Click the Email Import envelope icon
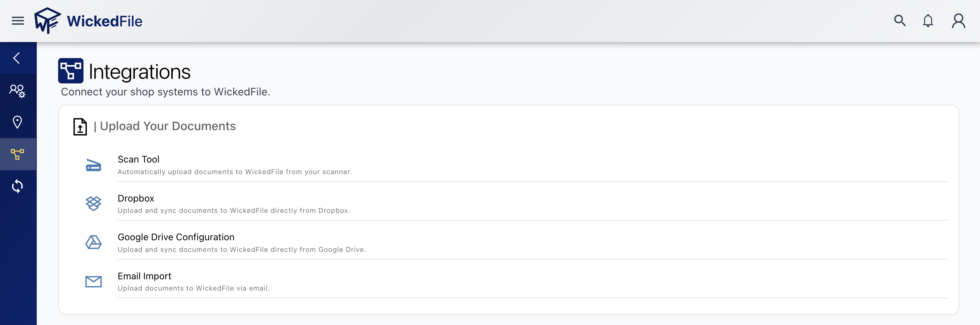Viewport: 980px width, 325px height. (x=93, y=282)
